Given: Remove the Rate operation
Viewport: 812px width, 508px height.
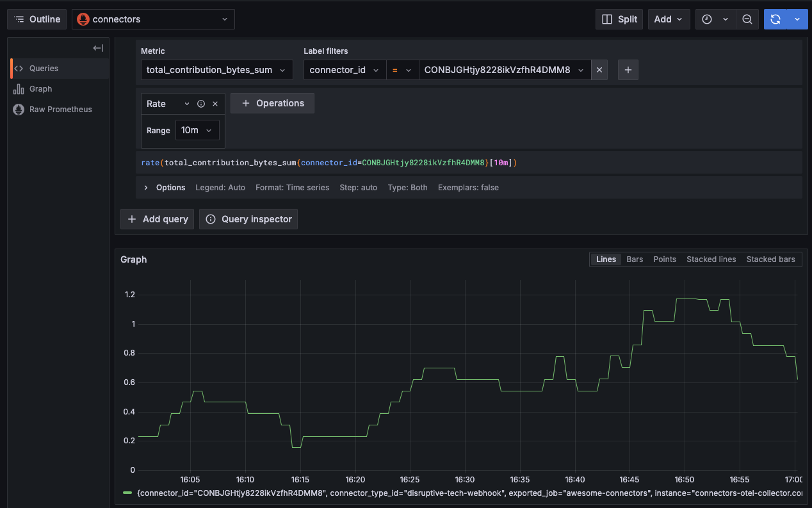Looking at the screenshot, I should (215, 104).
